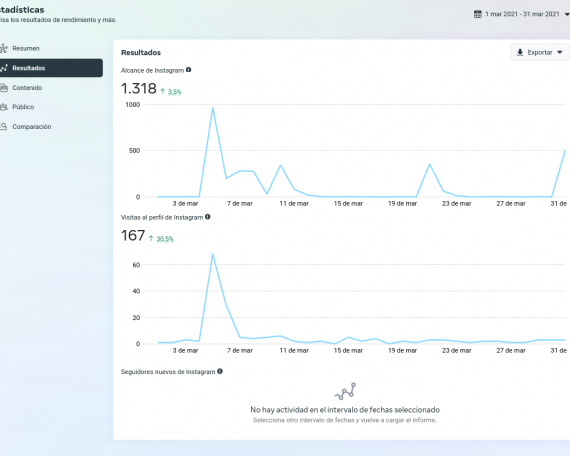Select Resultados in the sidebar
The width and height of the screenshot is (570, 456).
click(51, 68)
